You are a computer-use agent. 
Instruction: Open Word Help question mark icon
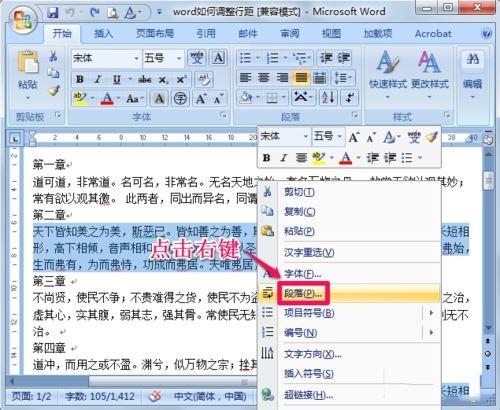click(487, 33)
